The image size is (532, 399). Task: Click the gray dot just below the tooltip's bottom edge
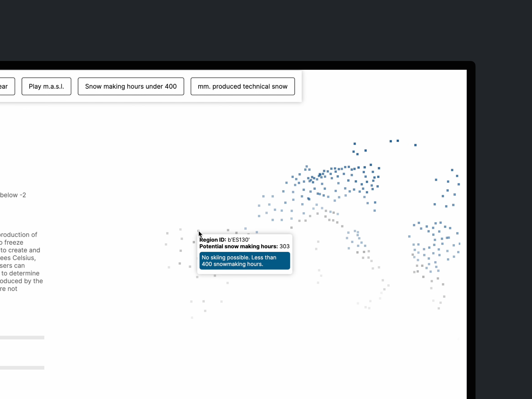[215, 276]
